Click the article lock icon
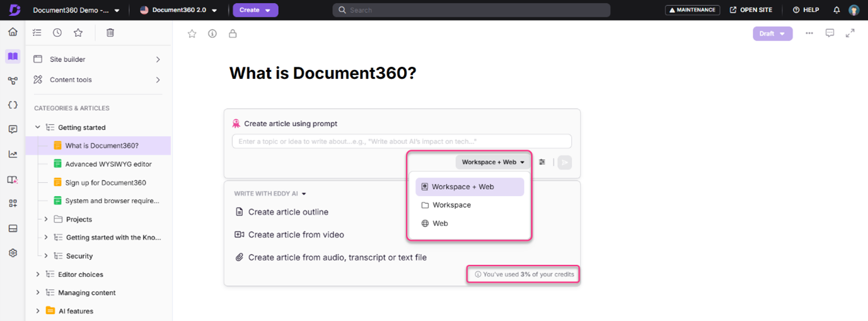The height and width of the screenshot is (321, 868). coord(233,33)
